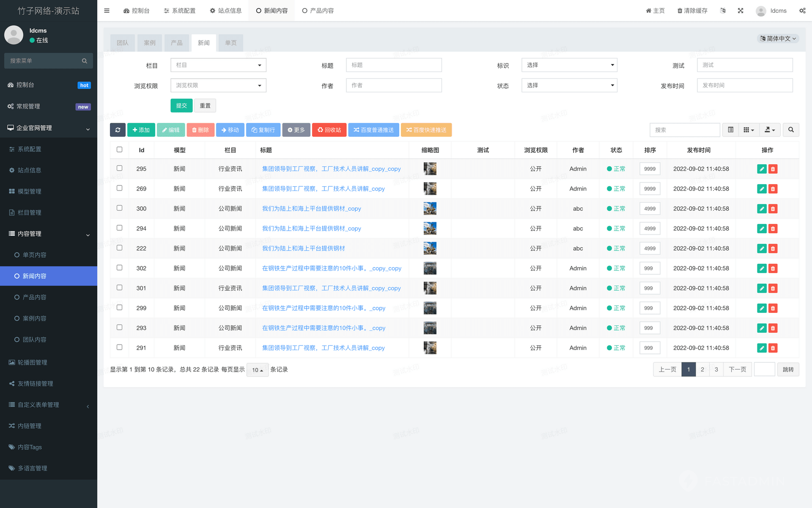812x508 pixels.
Task: Switch to the 产品 tab
Action: tap(177, 43)
